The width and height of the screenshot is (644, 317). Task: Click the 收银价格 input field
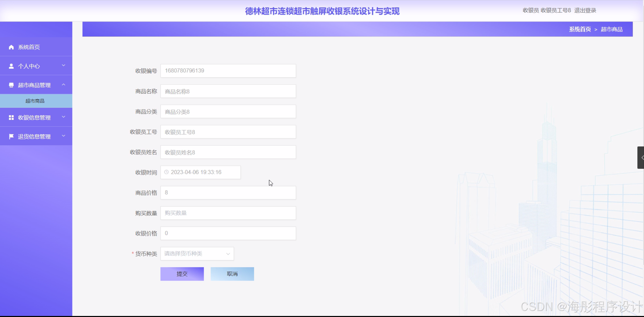(x=228, y=233)
